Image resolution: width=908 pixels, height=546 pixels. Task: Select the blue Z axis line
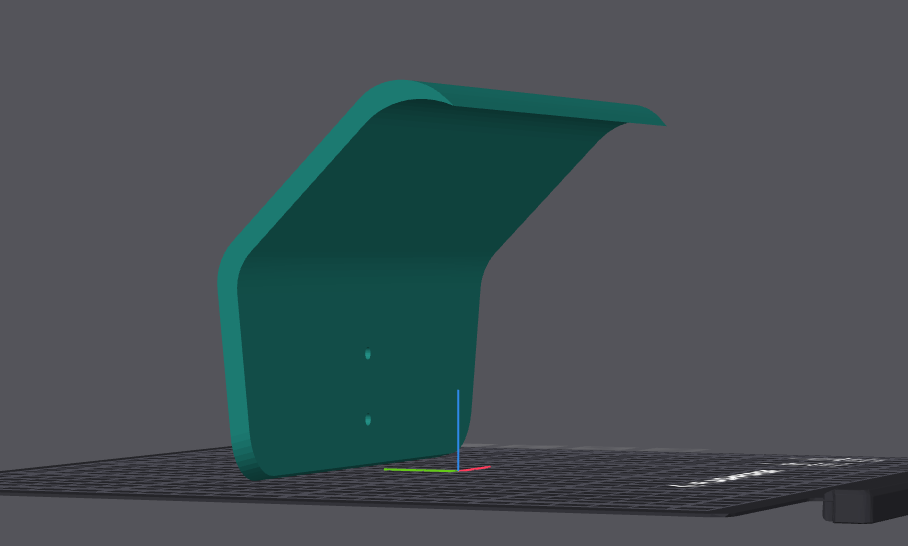click(x=458, y=430)
